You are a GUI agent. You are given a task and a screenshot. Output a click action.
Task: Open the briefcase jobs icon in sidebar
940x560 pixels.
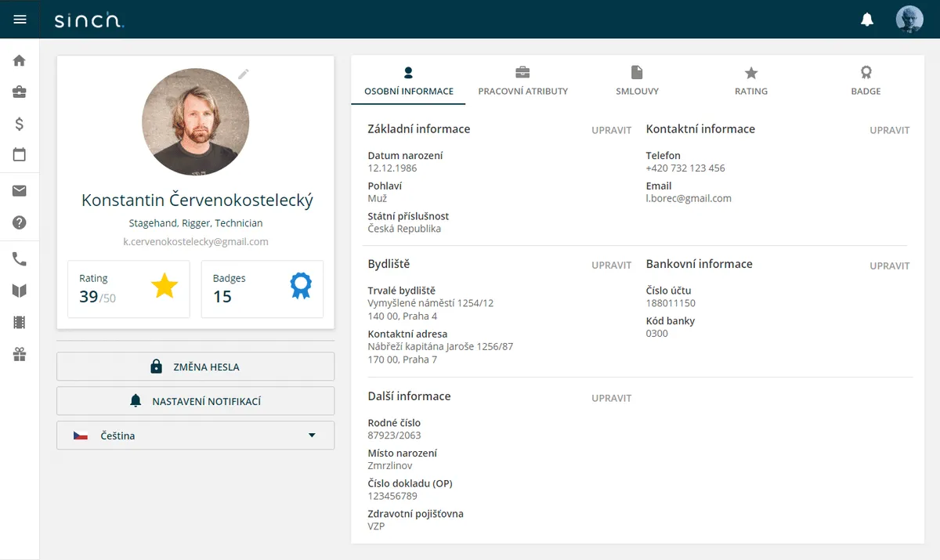coord(20,92)
